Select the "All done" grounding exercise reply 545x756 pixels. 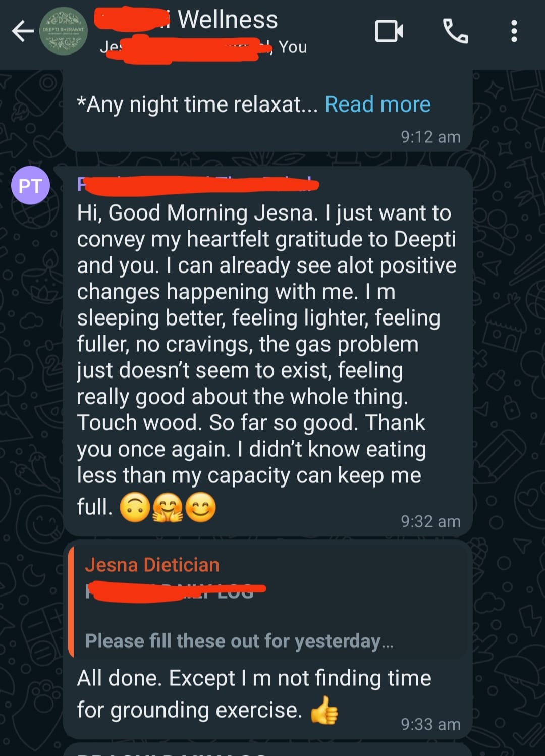(x=254, y=679)
